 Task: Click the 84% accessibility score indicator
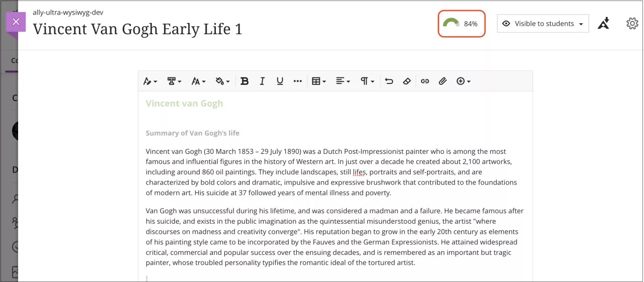pyautogui.click(x=461, y=24)
